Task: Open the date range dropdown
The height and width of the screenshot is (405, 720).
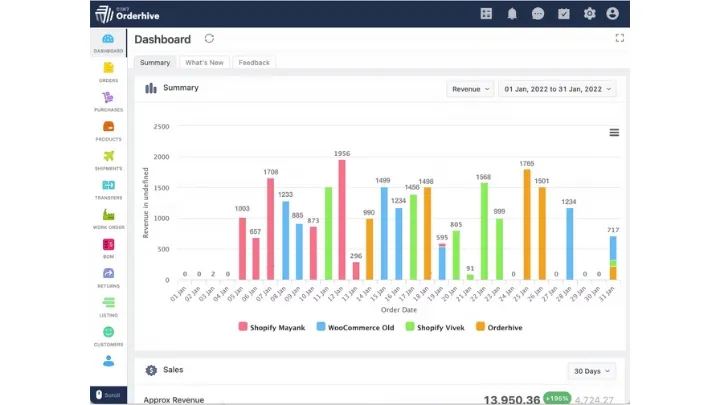Action: coord(557,89)
